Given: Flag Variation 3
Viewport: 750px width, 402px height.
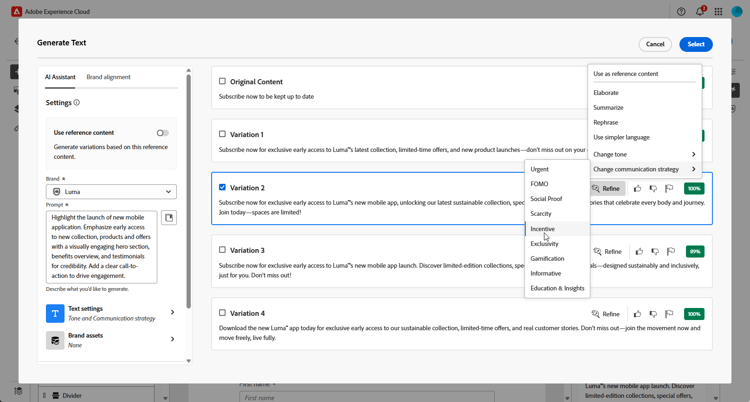Looking at the screenshot, I should (x=671, y=251).
